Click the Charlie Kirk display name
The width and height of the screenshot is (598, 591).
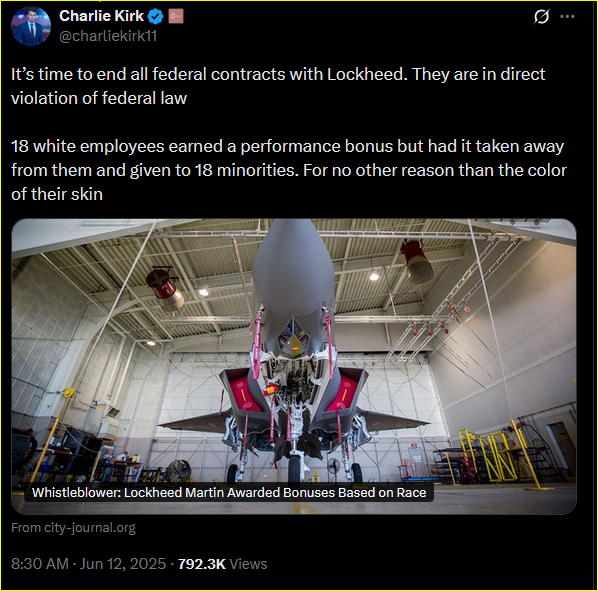pos(101,16)
